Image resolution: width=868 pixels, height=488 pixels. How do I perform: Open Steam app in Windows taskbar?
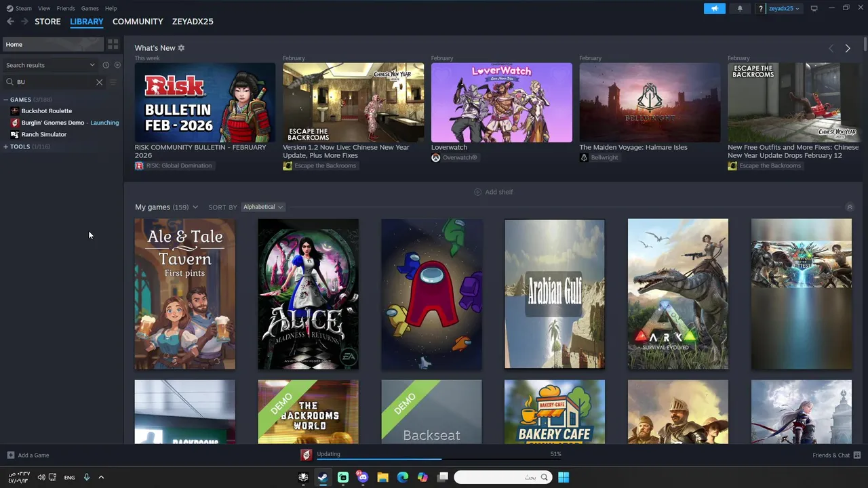[x=323, y=477]
